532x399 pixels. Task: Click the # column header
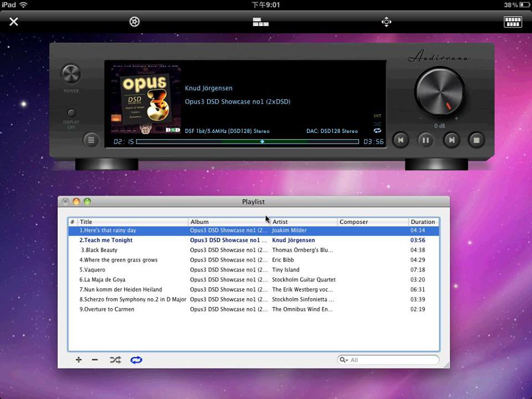[x=73, y=222]
